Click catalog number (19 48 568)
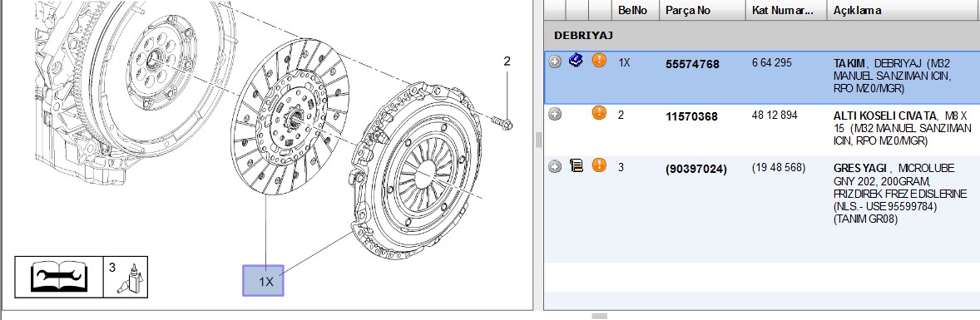The image size is (980, 320). point(779,168)
